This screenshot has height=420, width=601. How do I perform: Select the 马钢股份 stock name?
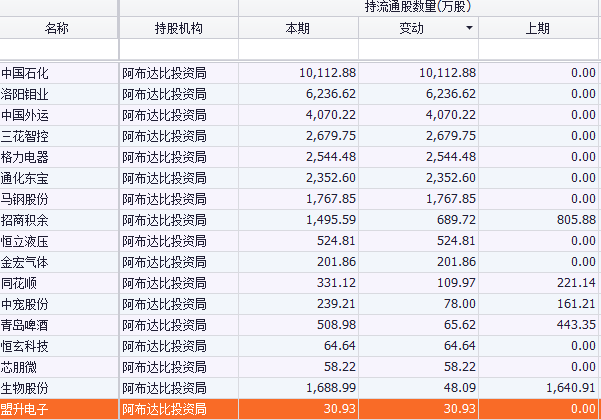coord(25,199)
